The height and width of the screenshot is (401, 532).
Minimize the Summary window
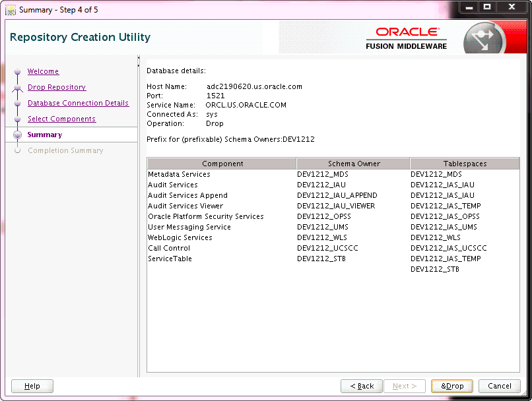pyautogui.click(x=469, y=7)
